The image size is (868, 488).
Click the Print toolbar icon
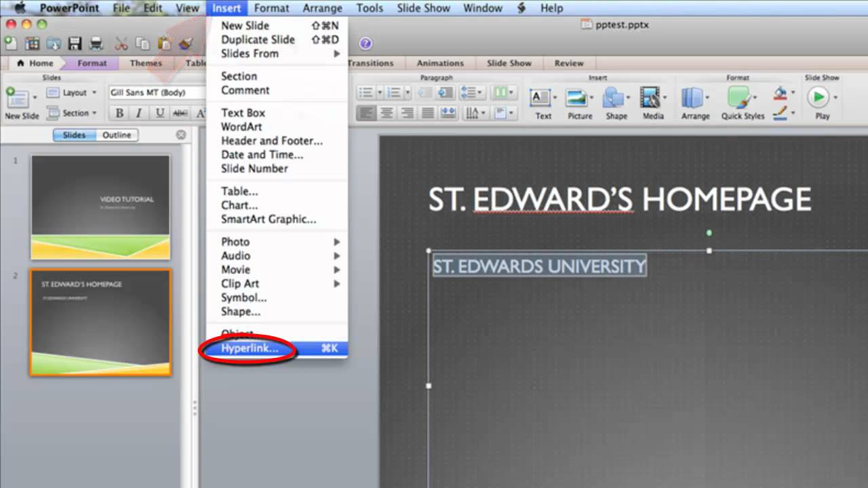pos(96,44)
